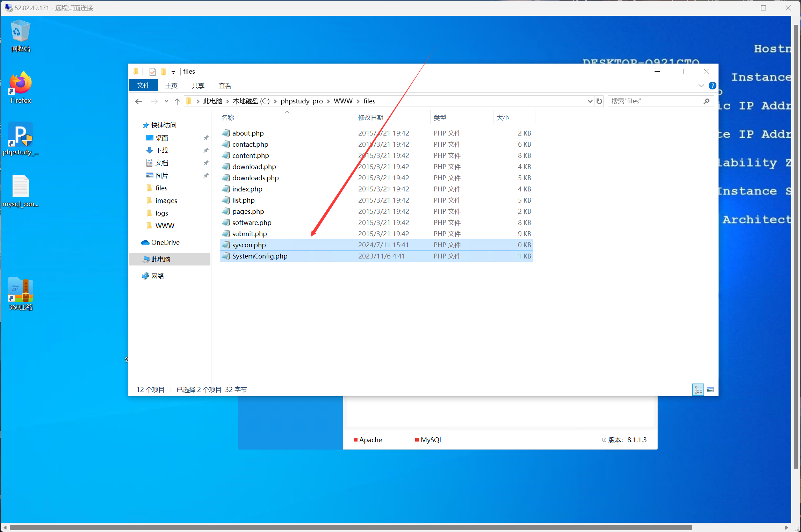Click phpstudy_pro in the breadcrumb path
Image resolution: width=801 pixels, height=532 pixels.
point(301,101)
